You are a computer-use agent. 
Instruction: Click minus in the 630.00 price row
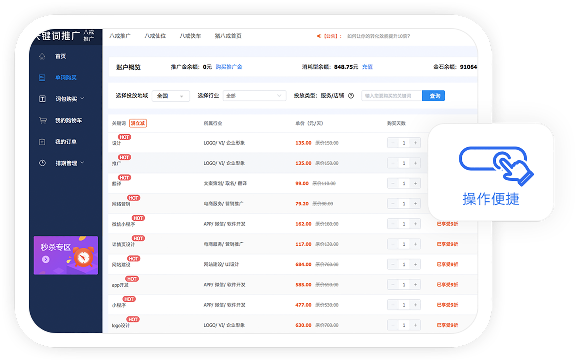click(x=393, y=325)
